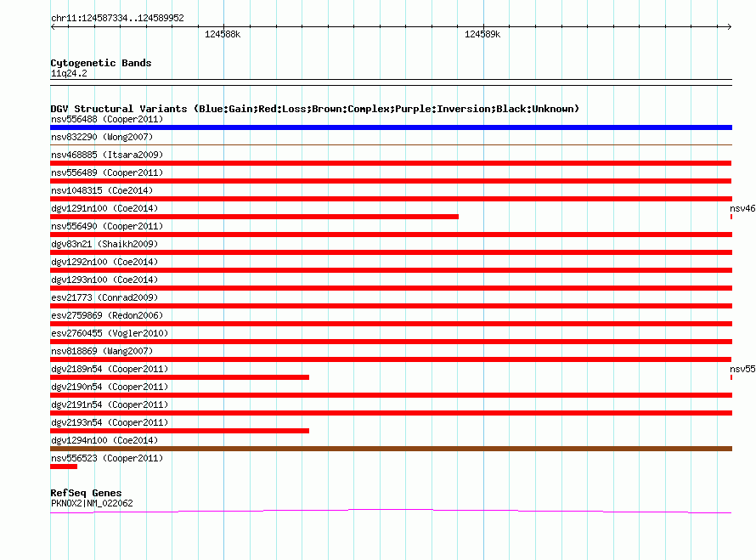Click dgv1294n100 (Coe2014) label
This screenshot has height=560, width=756.
104,440
